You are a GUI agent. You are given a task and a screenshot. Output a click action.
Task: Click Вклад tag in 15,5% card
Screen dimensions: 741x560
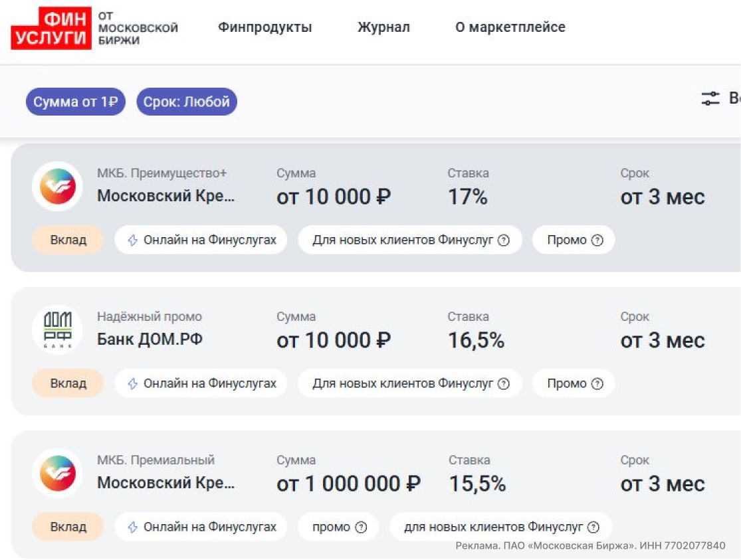(68, 527)
